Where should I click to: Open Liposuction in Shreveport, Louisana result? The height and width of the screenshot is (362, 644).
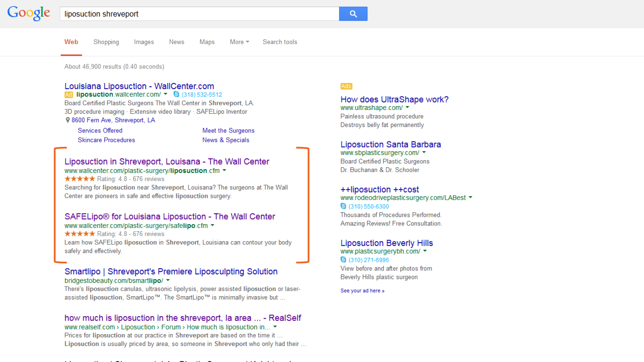pos(167,162)
